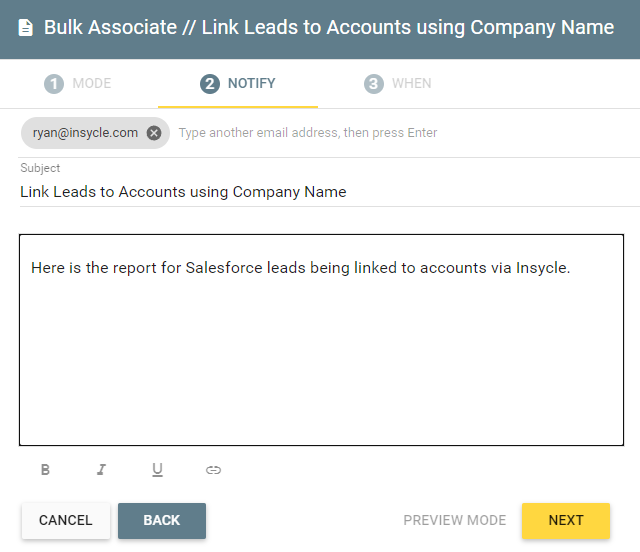The width and height of the screenshot is (640, 552).
Task: Click the Bold formatting icon
Action: (x=45, y=470)
